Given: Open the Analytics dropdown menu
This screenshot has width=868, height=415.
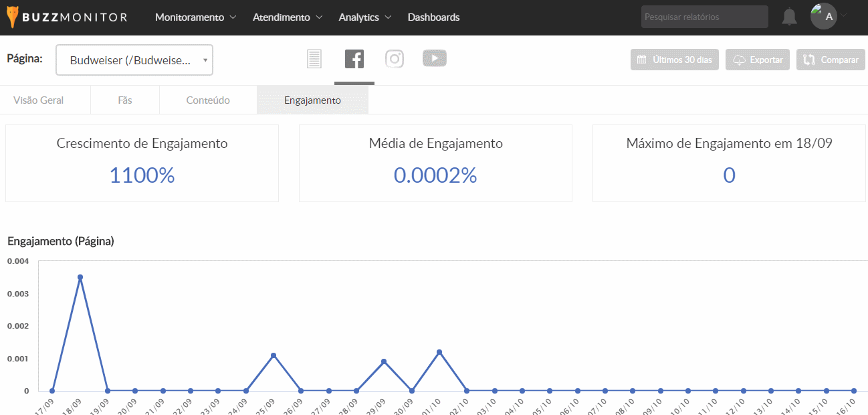Looking at the screenshot, I should (x=365, y=17).
